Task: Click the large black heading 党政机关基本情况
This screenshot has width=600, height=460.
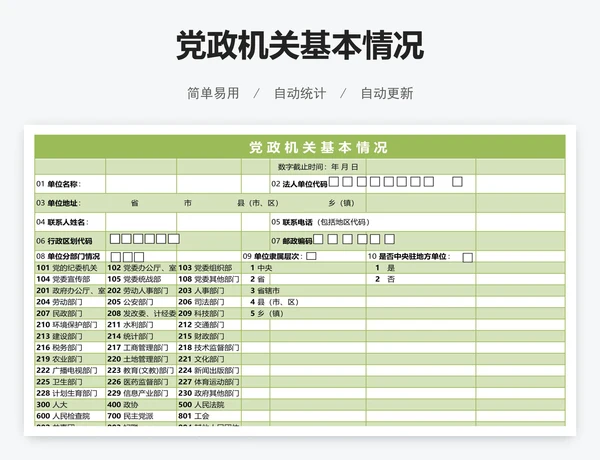Action: tap(300, 45)
